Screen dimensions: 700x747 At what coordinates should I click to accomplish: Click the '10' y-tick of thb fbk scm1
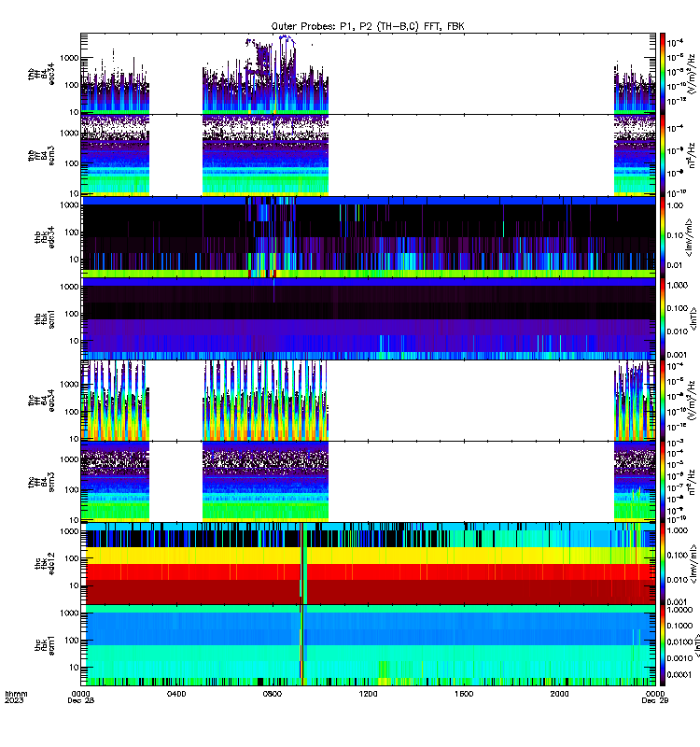(75, 341)
